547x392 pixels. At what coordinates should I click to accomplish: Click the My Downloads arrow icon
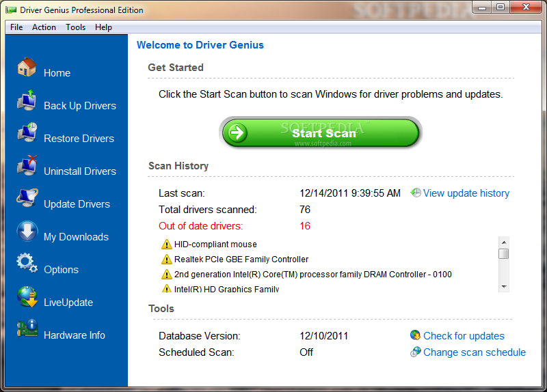point(27,231)
